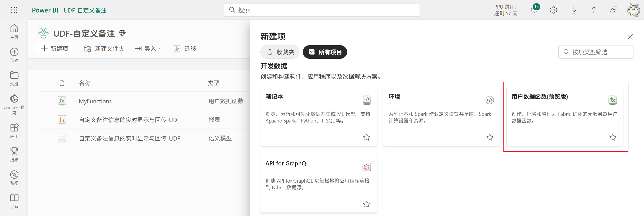Open the UDF-自定义备注 breadcrumb link

pyautogui.click(x=85, y=10)
